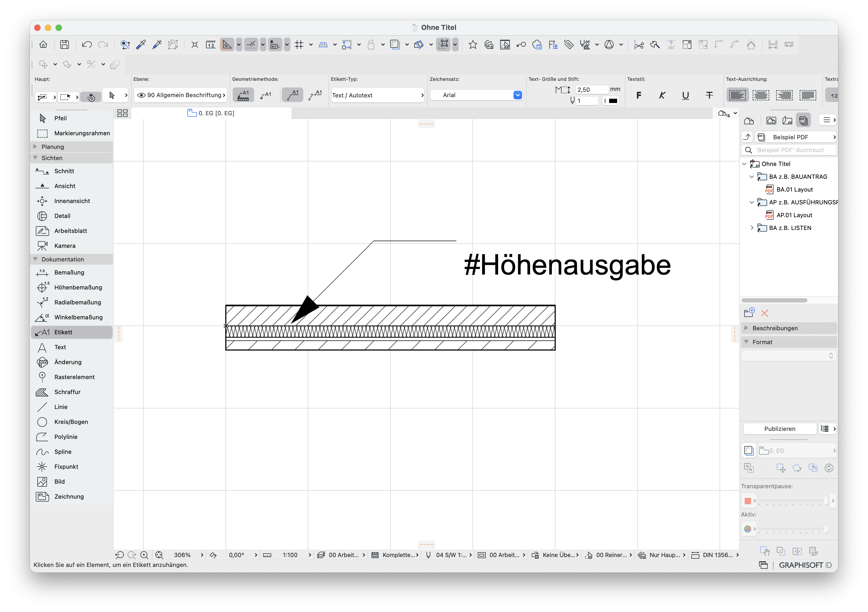Click the Undo arrow icon

(x=86, y=45)
